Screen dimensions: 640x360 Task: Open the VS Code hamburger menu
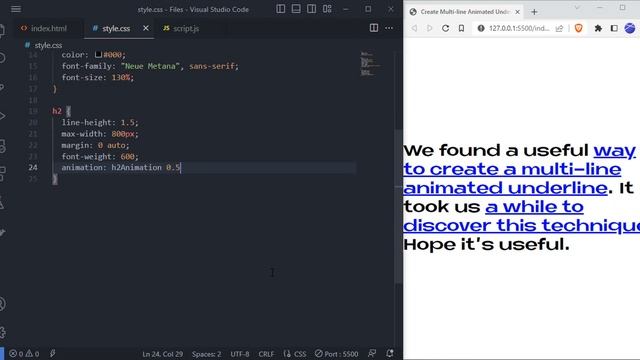[16, 9]
